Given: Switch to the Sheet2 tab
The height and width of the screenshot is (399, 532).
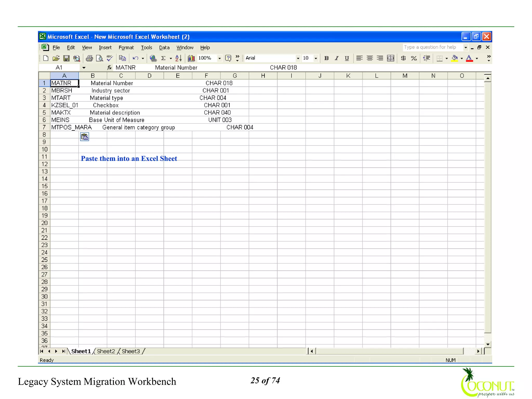Looking at the screenshot, I should point(106,351).
